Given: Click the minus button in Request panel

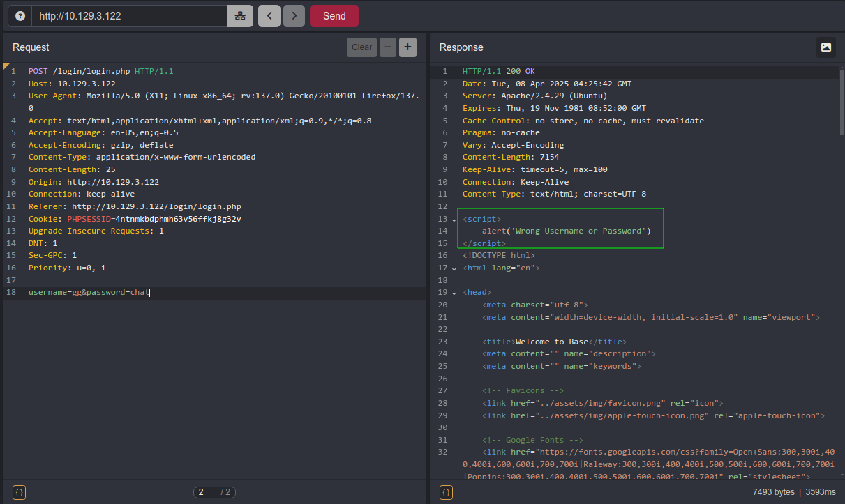Looking at the screenshot, I should coord(388,47).
